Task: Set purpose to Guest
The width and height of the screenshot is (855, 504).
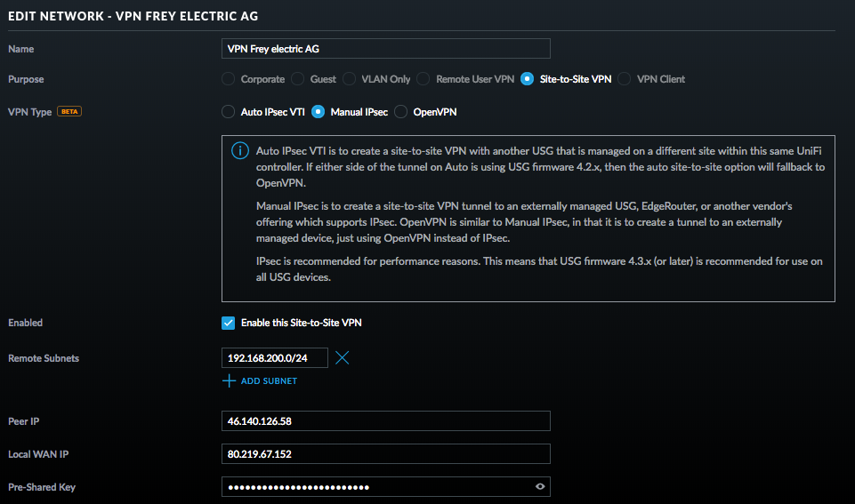Action: (298, 79)
